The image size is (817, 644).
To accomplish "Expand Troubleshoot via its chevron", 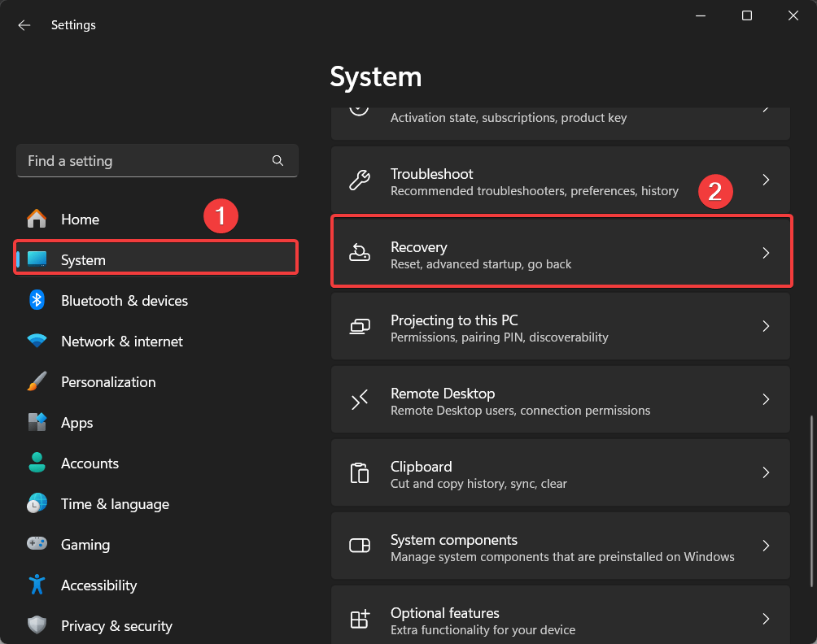I will tap(766, 181).
